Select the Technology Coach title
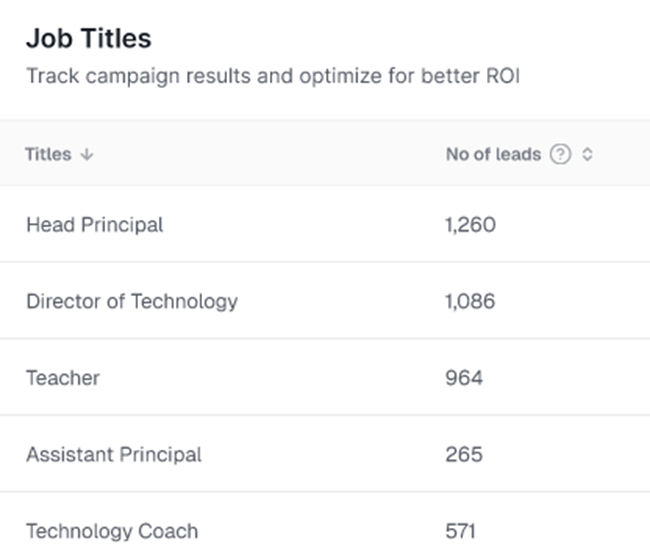The height and width of the screenshot is (555, 650). coord(112,531)
